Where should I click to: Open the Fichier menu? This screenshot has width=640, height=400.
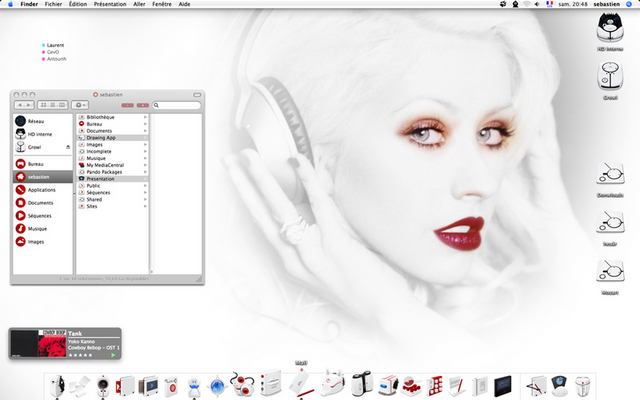[53, 4]
